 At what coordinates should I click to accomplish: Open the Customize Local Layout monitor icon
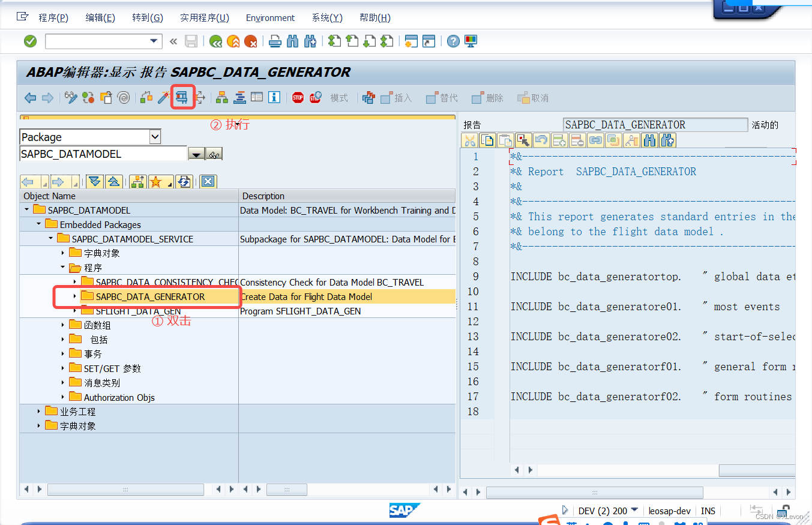point(471,41)
